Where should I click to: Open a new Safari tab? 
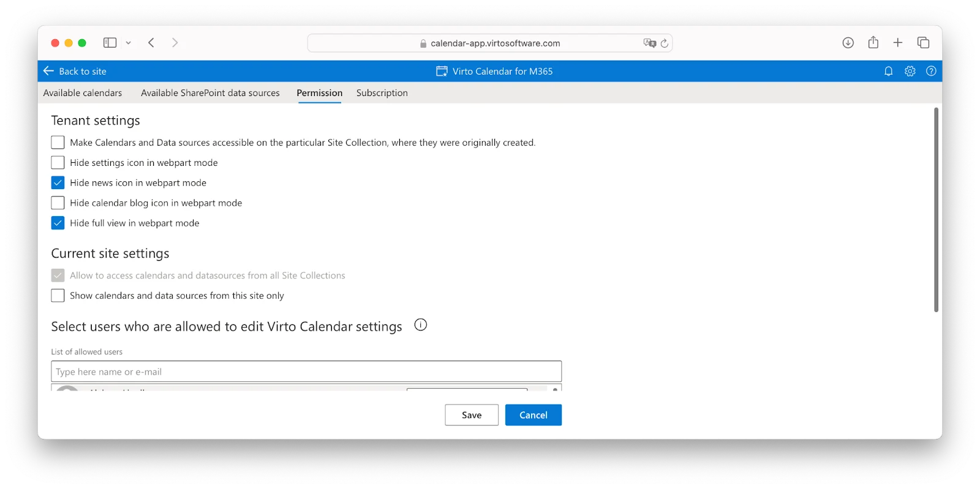click(x=897, y=42)
